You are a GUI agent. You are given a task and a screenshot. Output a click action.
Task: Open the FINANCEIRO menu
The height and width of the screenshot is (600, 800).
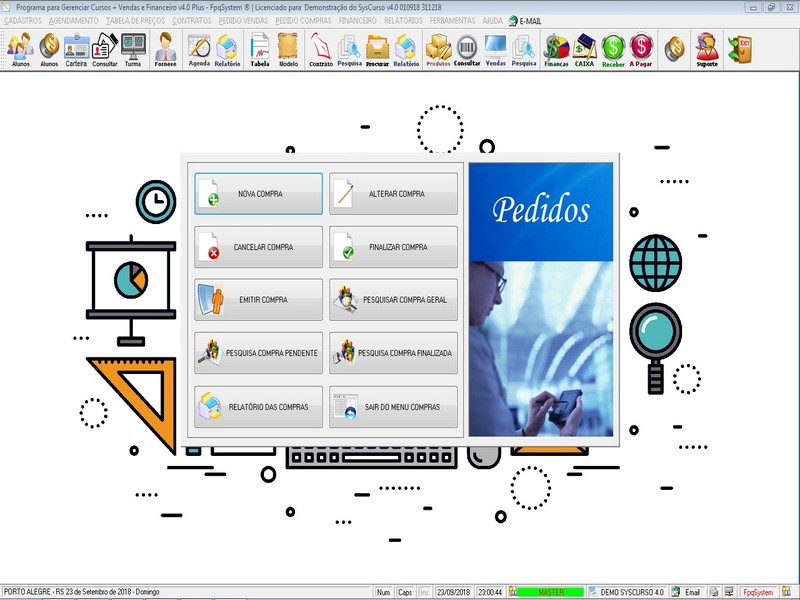point(358,21)
